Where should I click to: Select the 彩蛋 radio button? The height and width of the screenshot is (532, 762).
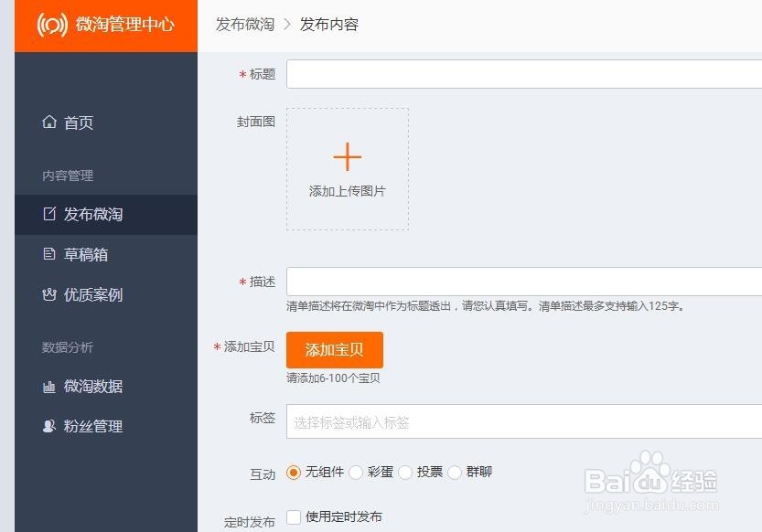(356, 473)
